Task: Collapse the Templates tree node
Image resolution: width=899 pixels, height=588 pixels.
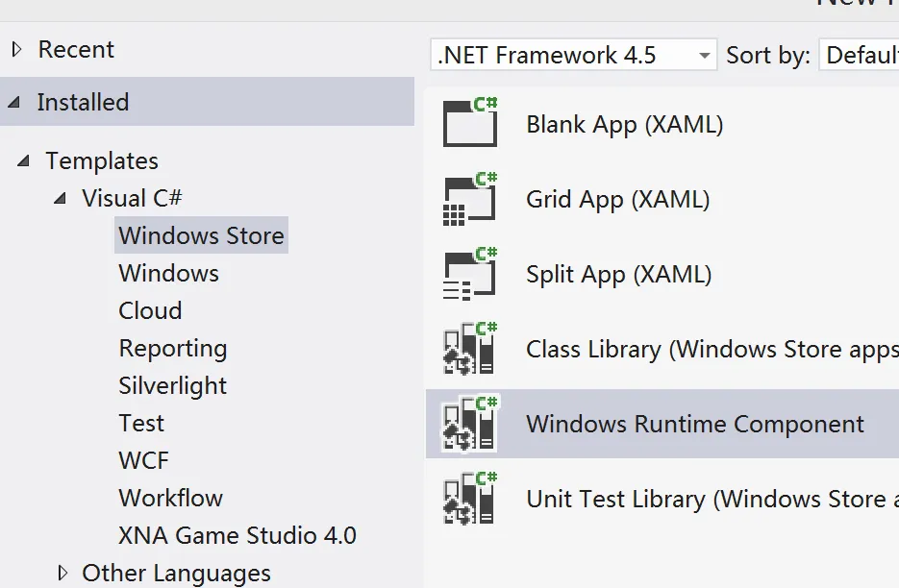Action: pyautogui.click(x=23, y=161)
